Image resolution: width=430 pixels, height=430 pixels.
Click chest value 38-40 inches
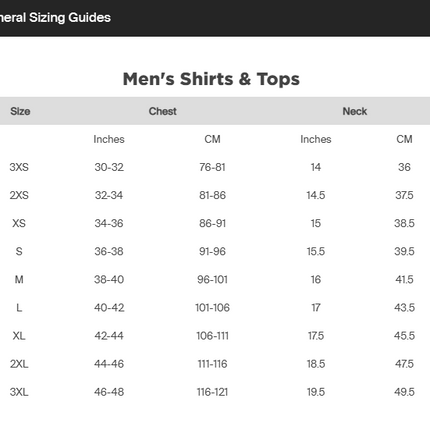(x=109, y=279)
